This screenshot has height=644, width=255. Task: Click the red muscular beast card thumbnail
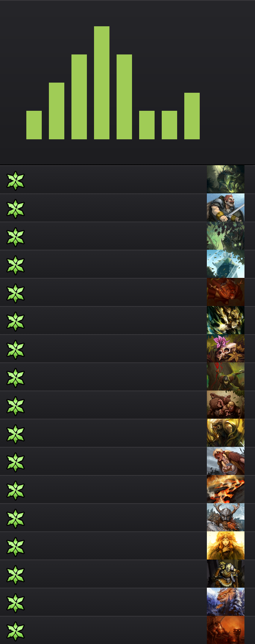(x=226, y=292)
